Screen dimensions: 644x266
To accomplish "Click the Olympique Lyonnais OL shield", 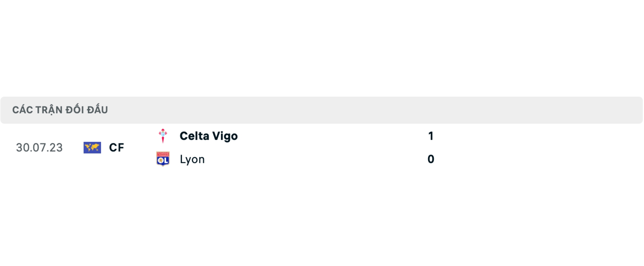I will (x=163, y=159).
